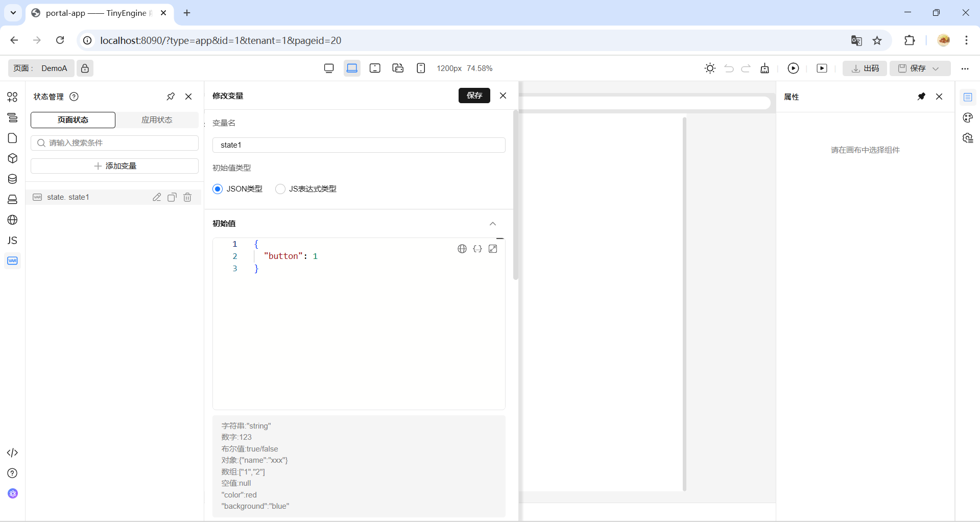
Task: Select the VAR state management icon
Action: coord(12,260)
